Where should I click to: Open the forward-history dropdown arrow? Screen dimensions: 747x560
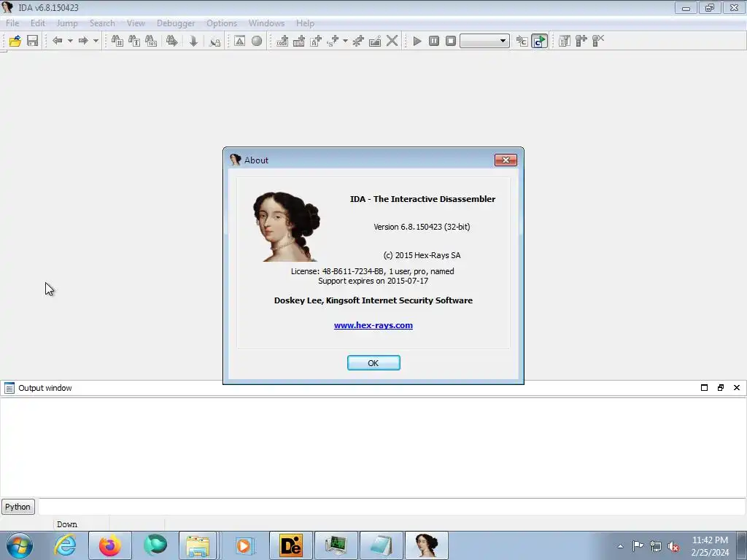tap(96, 41)
